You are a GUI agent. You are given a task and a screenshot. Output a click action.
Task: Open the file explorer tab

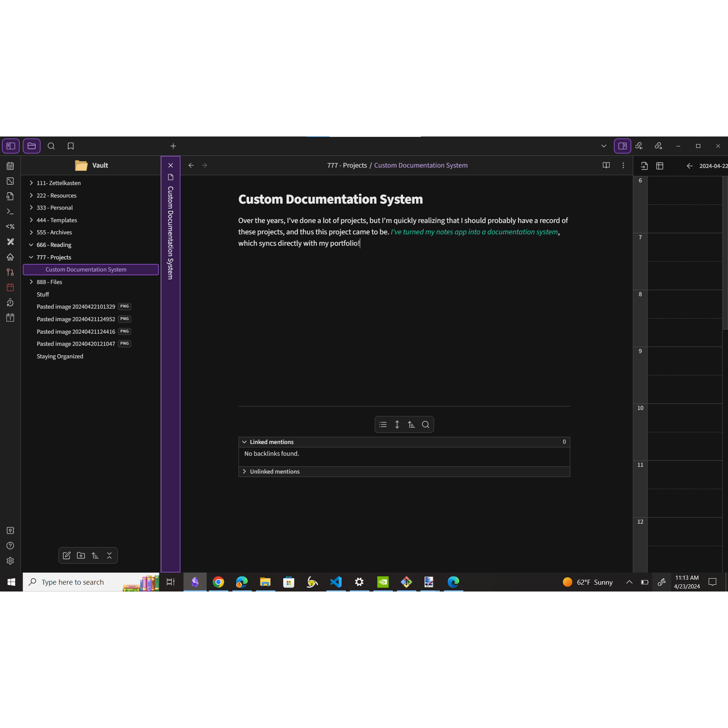tap(31, 146)
